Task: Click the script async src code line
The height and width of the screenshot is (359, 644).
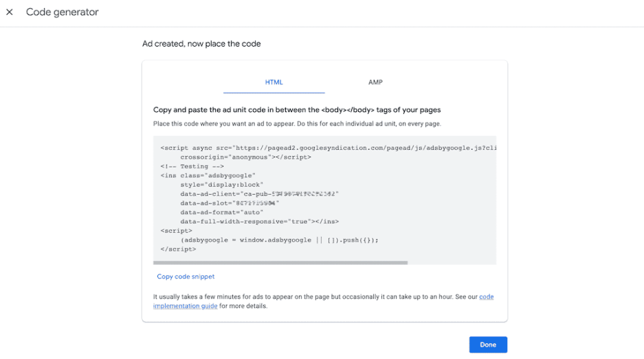Action: click(328, 148)
